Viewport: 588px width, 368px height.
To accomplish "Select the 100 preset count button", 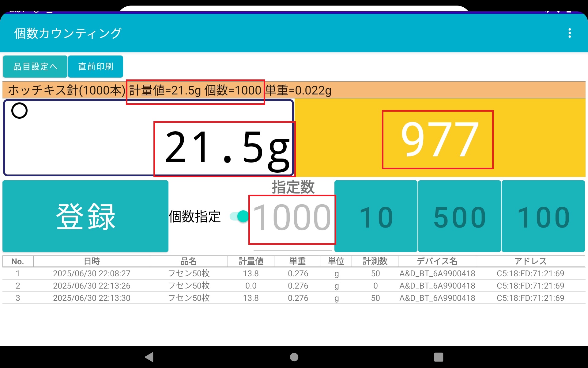I will click(x=543, y=217).
